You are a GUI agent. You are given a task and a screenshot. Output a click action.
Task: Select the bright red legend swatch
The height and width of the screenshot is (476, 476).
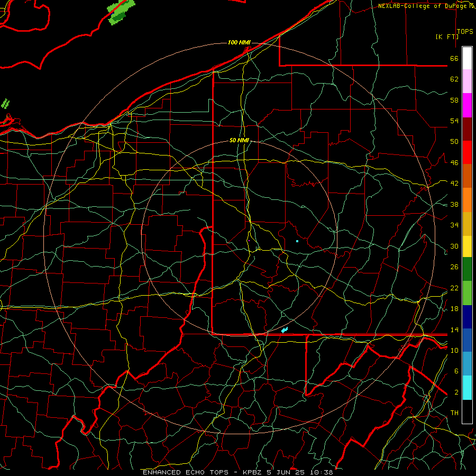click(x=467, y=152)
